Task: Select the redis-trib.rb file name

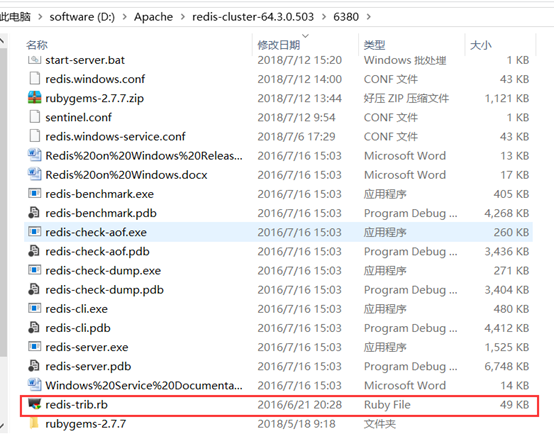Action: pos(76,404)
